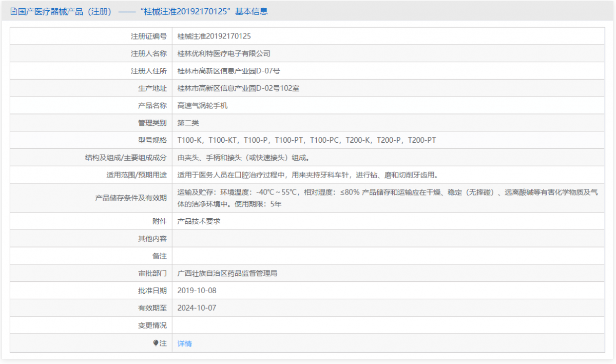Click the attachment value 产品技术要求

tap(199, 221)
